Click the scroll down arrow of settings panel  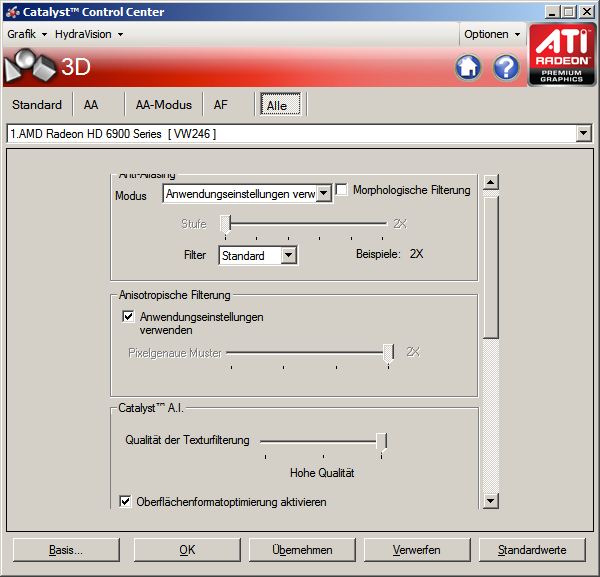tap(491, 500)
